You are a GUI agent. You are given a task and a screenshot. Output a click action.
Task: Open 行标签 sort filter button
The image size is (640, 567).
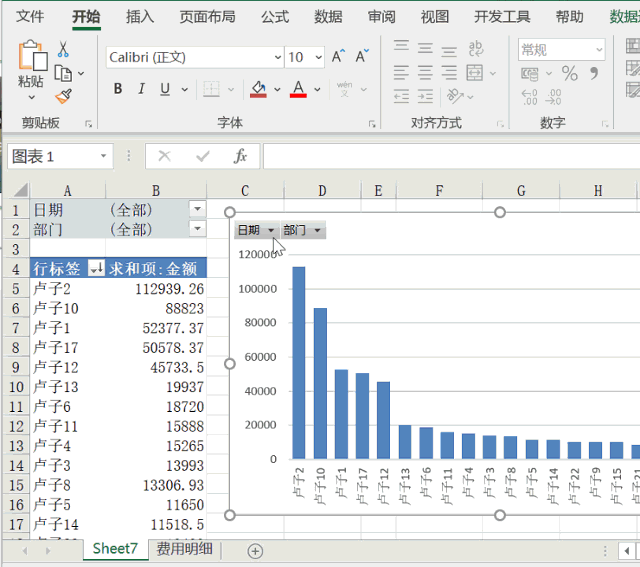pos(97,268)
